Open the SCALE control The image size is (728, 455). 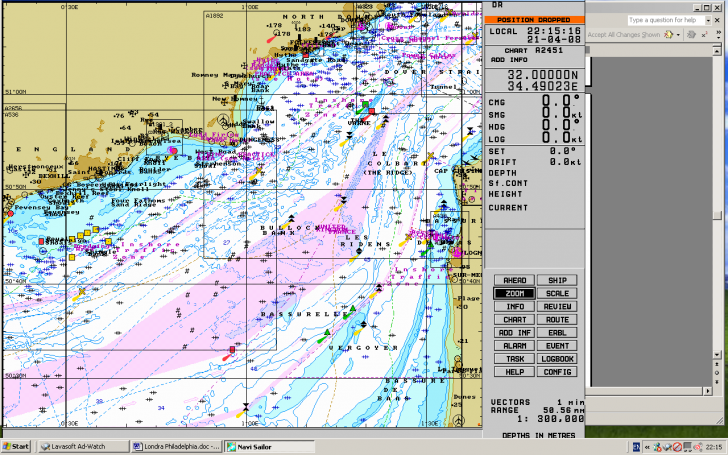coord(557,293)
